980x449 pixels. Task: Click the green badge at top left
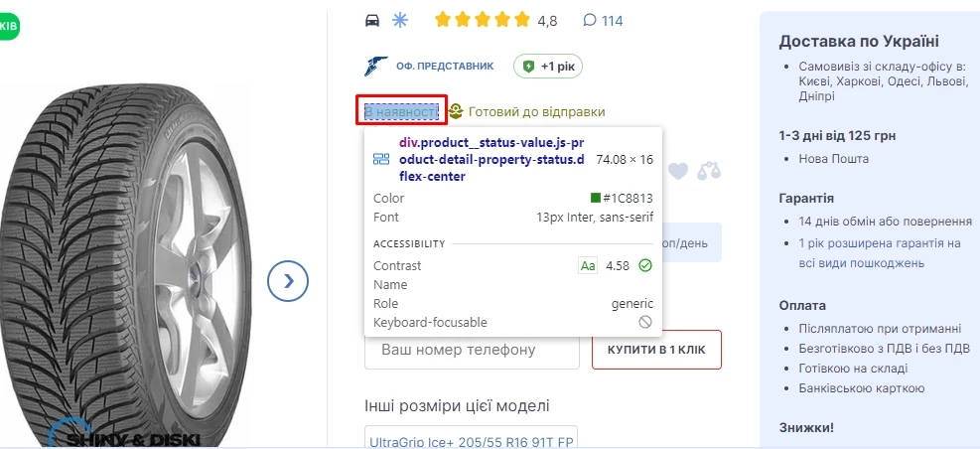(9, 26)
